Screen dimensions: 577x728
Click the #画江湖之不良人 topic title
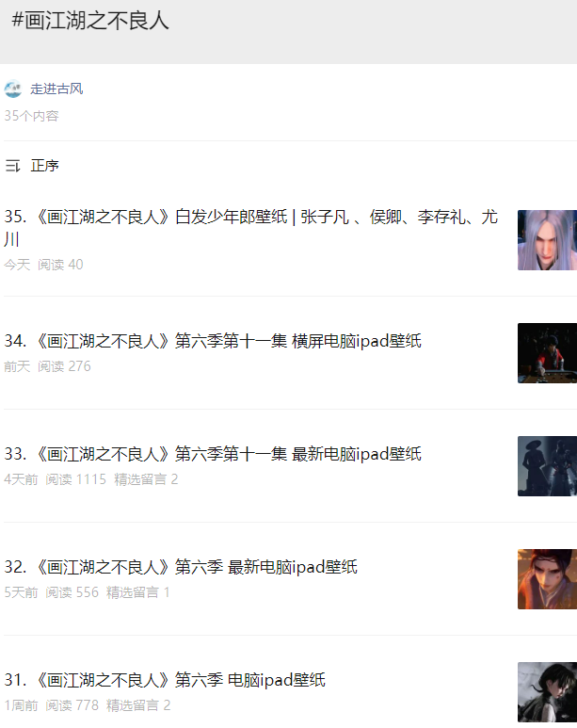[x=90, y=21]
